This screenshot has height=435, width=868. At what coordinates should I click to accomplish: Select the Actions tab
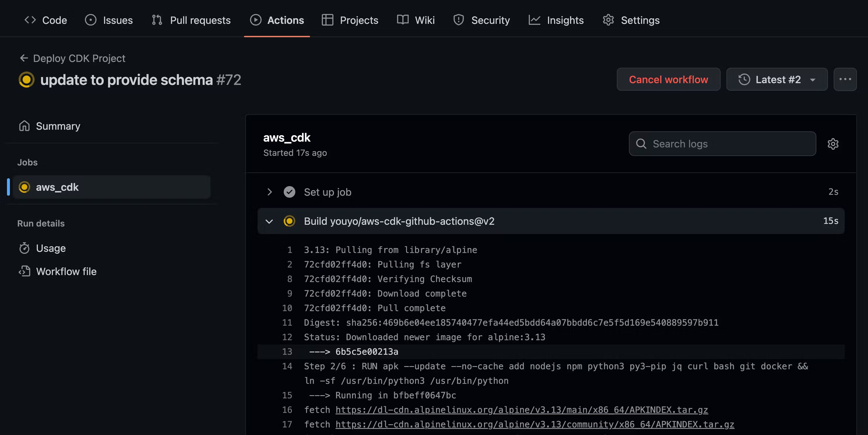[x=277, y=20]
